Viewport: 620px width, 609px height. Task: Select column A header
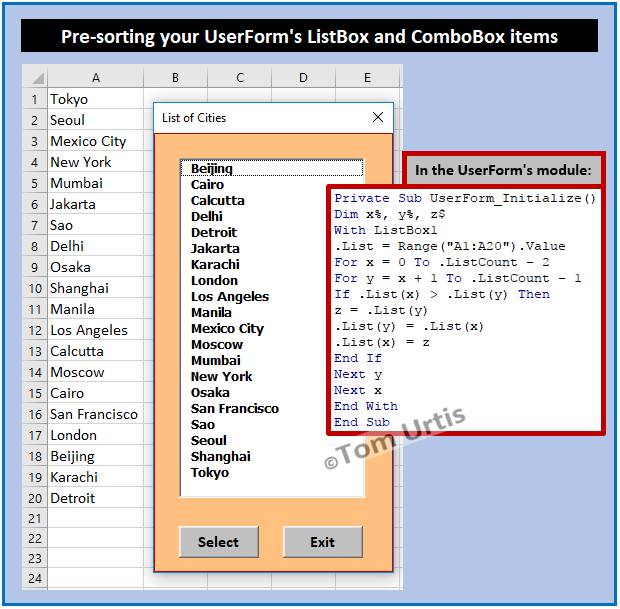(x=95, y=77)
